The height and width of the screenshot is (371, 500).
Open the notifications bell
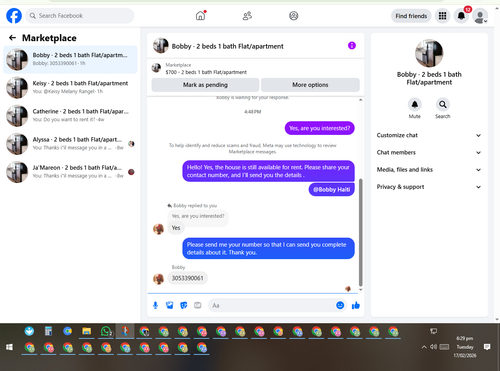click(461, 16)
